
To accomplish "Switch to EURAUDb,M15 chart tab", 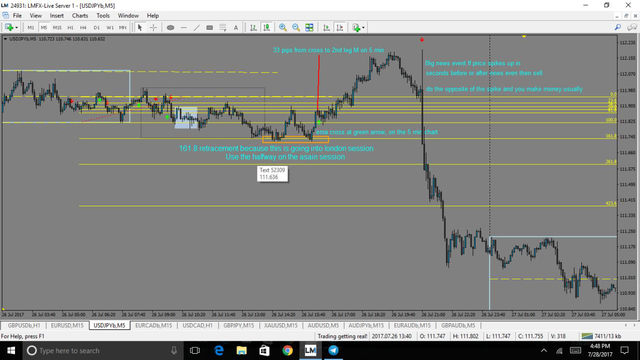I will [412, 325].
